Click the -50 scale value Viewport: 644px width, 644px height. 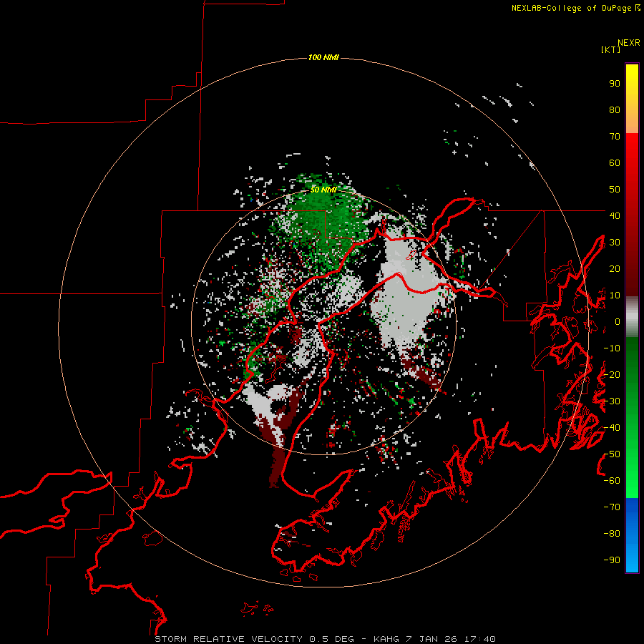(612, 454)
